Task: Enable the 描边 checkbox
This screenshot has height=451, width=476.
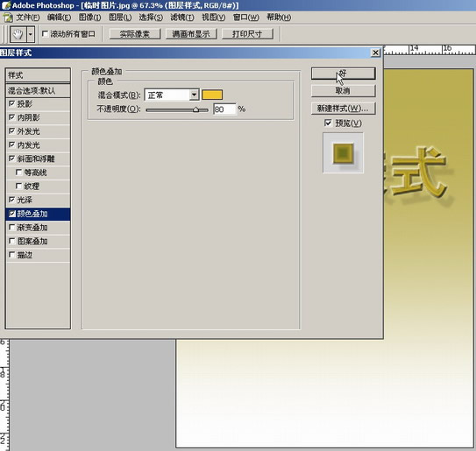Action: 12,255
